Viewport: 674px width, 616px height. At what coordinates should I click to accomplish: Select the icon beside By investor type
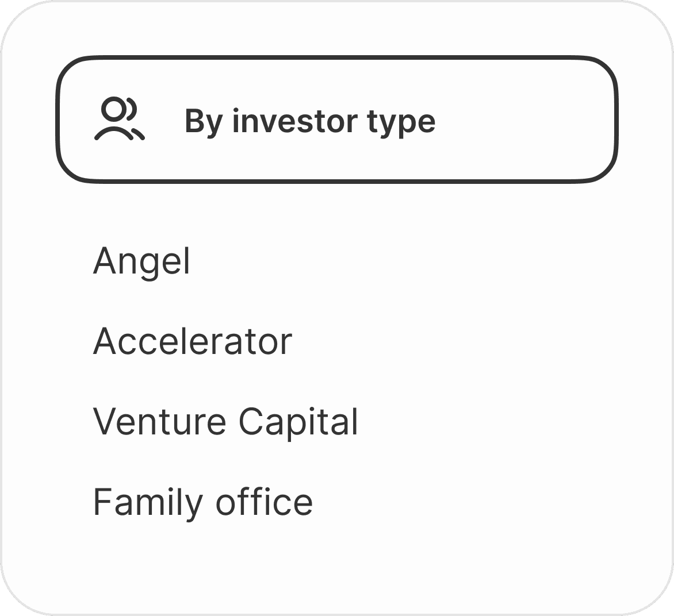[x=119, y=120]
